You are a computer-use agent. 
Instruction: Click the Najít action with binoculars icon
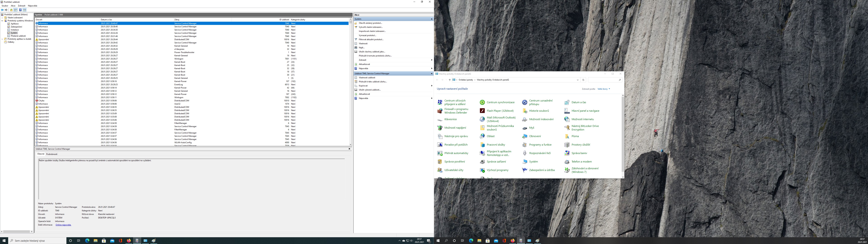point(362,47)
